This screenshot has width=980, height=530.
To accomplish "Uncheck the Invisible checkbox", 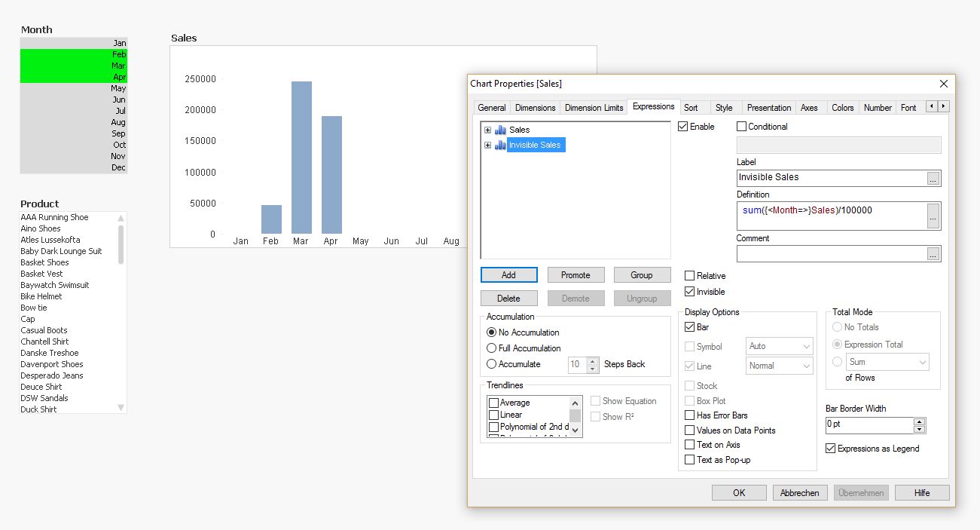I will point(690,292).
